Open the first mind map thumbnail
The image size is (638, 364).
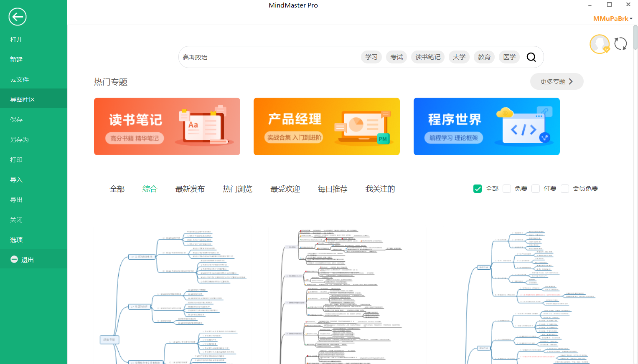pos(173,296)
